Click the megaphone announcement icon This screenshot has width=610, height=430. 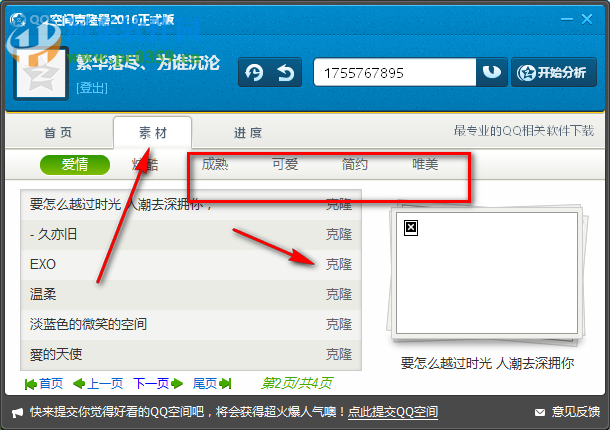(x=18, y=413)
